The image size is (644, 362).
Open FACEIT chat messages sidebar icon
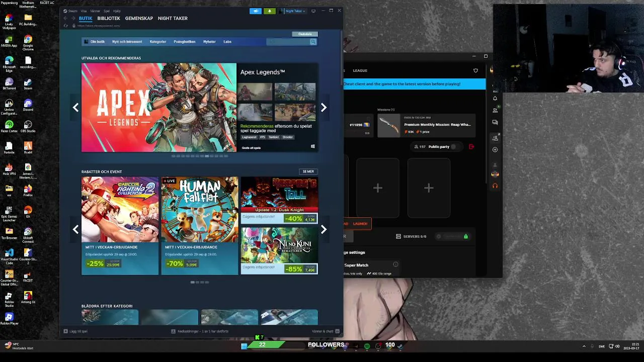click(x=495, y=122)
